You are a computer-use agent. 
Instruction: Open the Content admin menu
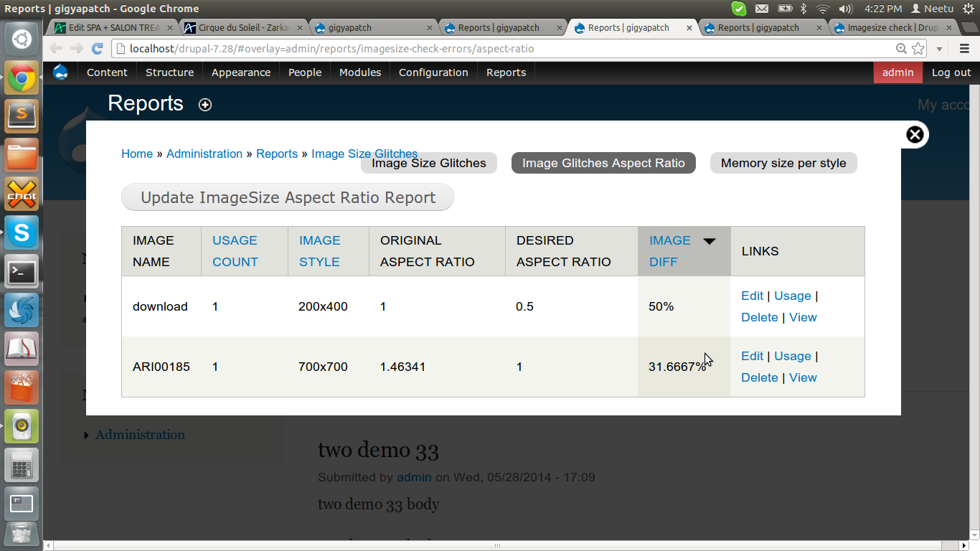[x=107, y=72]
